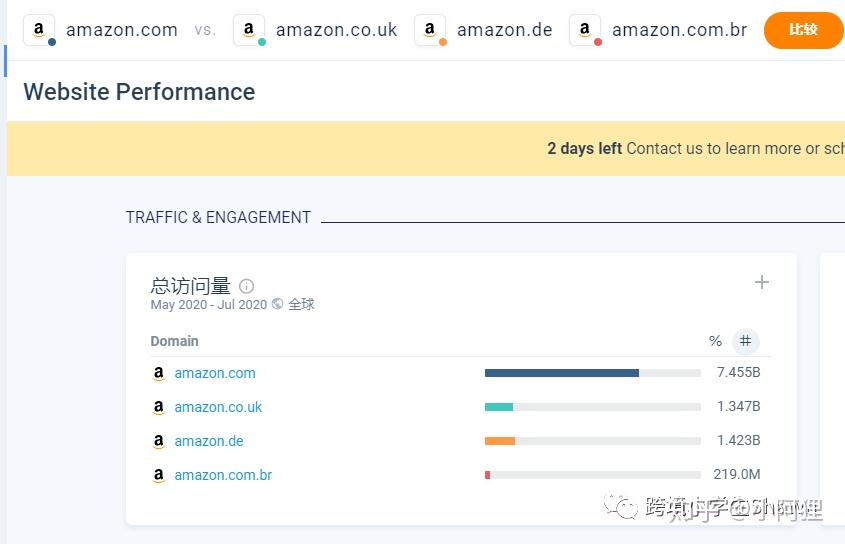845x544 pixels.
Task: Click the Amazon logo in the amazon.com row
Action: click(x=158, y=373)
